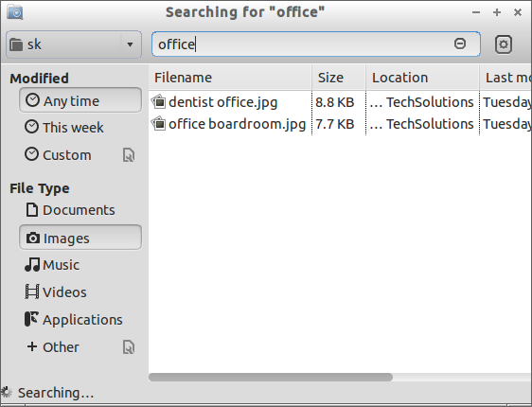The image size is (532, 407).
Task: Sort results by the Filename column header
Action: pos(230,78)
